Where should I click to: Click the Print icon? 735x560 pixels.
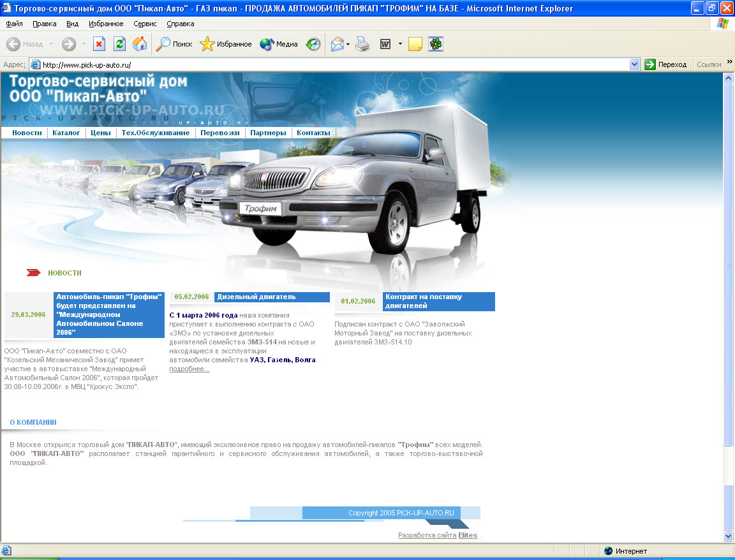(362, 44)
